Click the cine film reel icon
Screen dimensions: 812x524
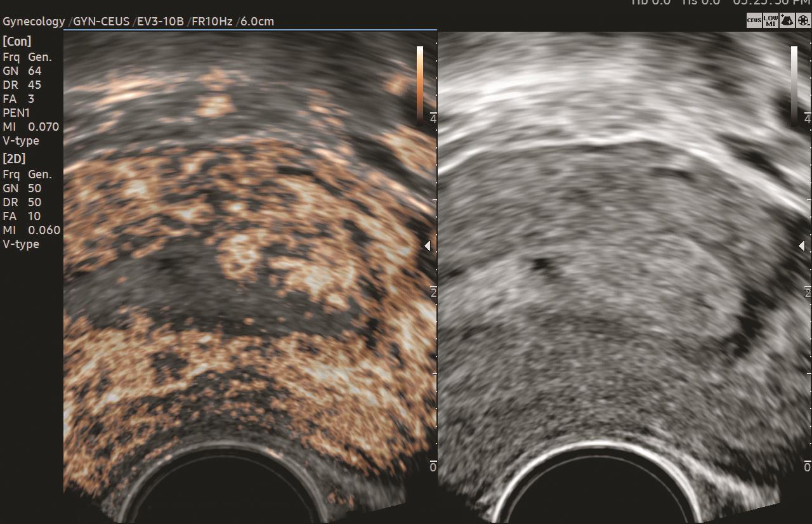pos(803,20)
